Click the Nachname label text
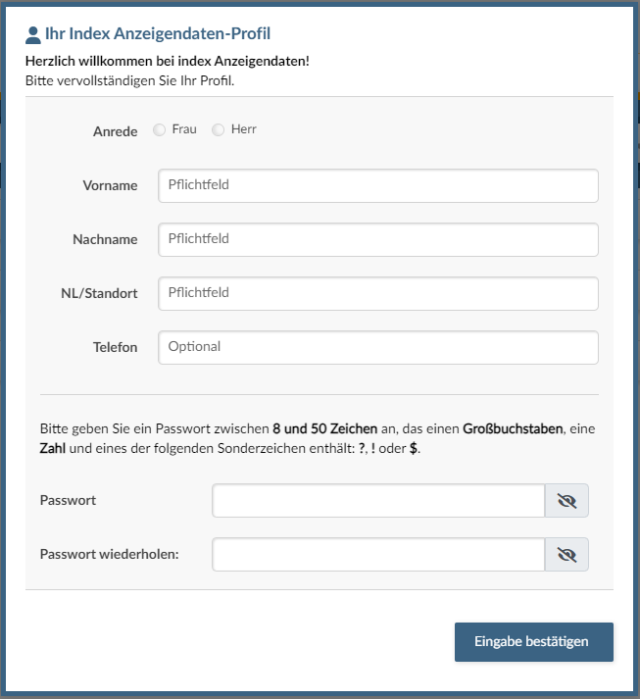Viewport: 640px width, 699px height. click(x=105, y=240)
